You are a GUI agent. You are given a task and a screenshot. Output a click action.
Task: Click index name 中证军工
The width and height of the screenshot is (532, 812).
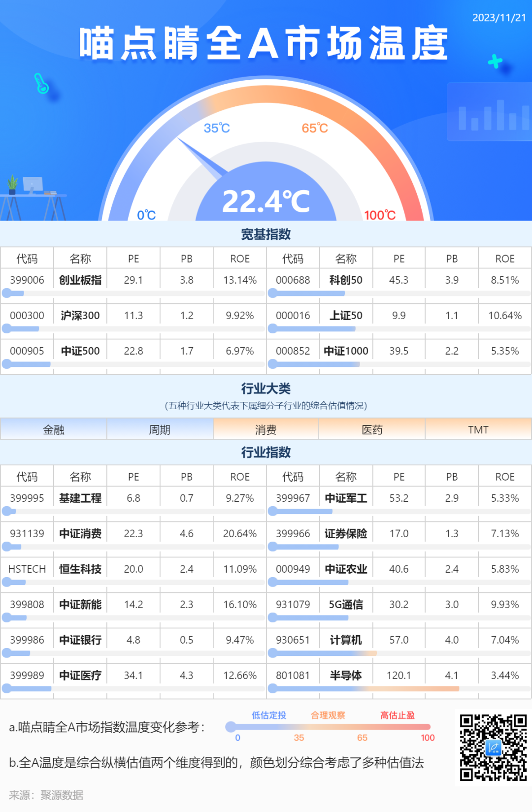coord(346,498)
